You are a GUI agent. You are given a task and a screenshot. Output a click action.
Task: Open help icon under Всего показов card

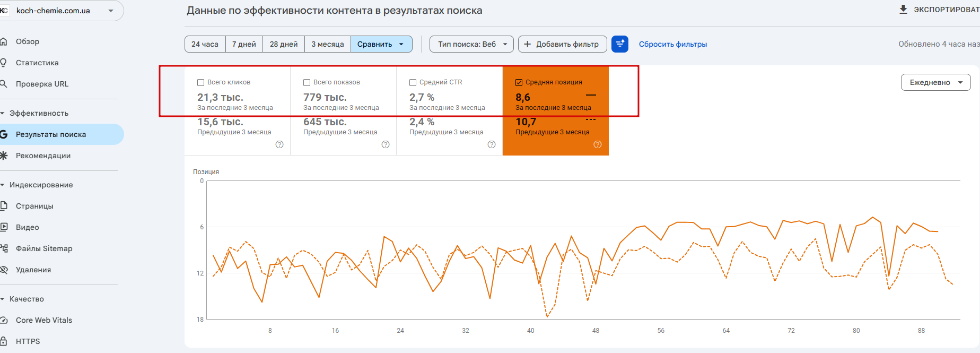tap(386, 144)
